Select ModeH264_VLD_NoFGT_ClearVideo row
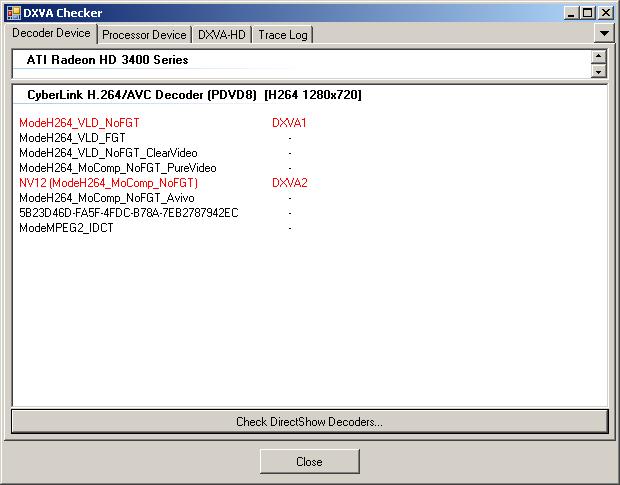 (x=108, y=153)
